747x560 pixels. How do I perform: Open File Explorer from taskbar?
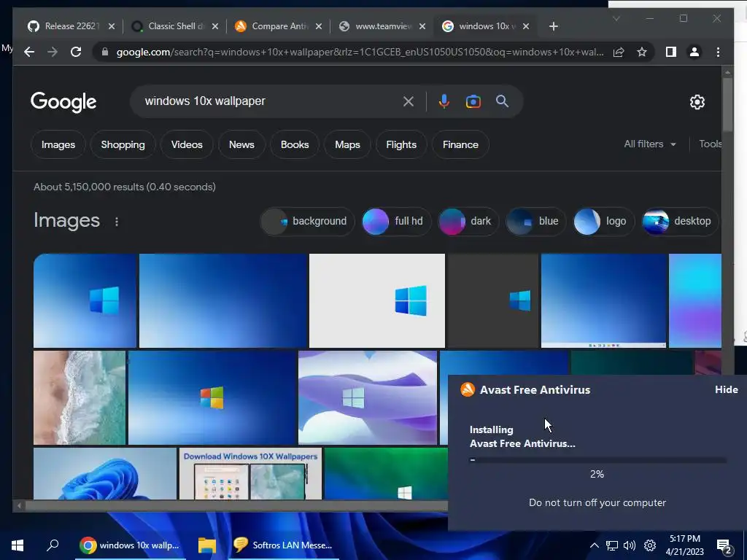coord(207,545)
